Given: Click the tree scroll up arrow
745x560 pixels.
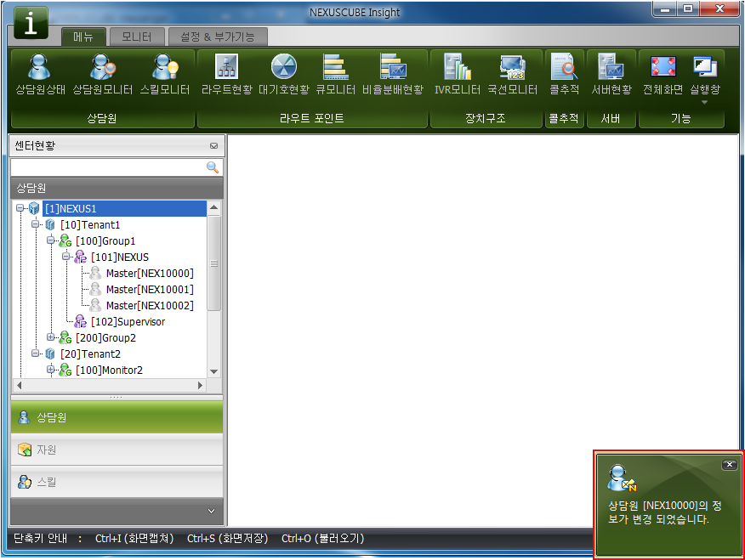Looking at the screenshot, I should 213,207.
